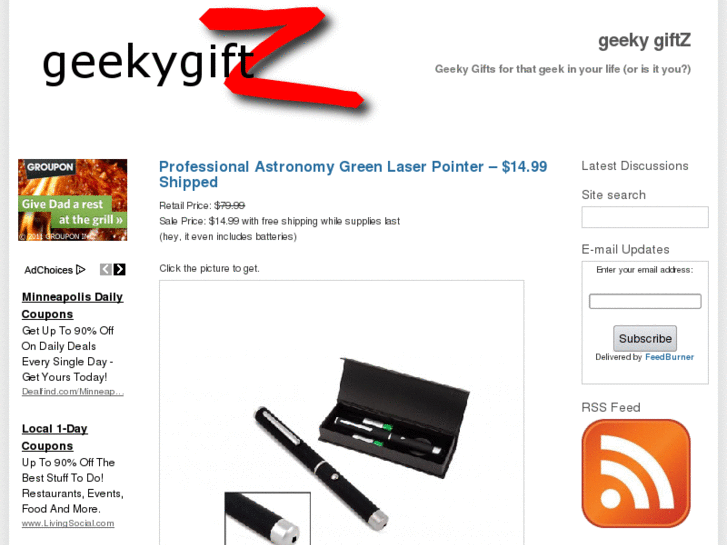Open the Professional Astronomy Green Laser Pointer title
Screen dimensions: 727x545
[x=353, y=174]
